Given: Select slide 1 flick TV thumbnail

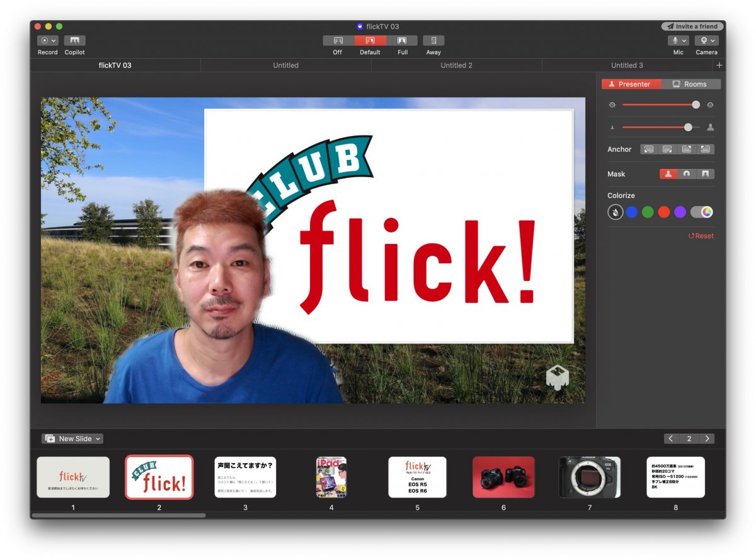Looking at the screenshot, I should [x=73, y=477].
